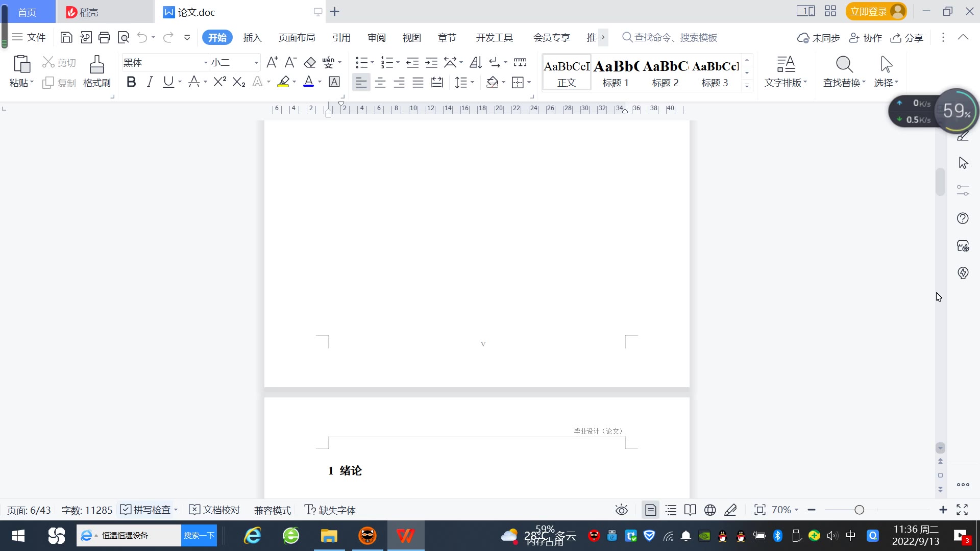Click the eye-protection mode icon in status bar
980x551 pixels.
pos(621,510)
